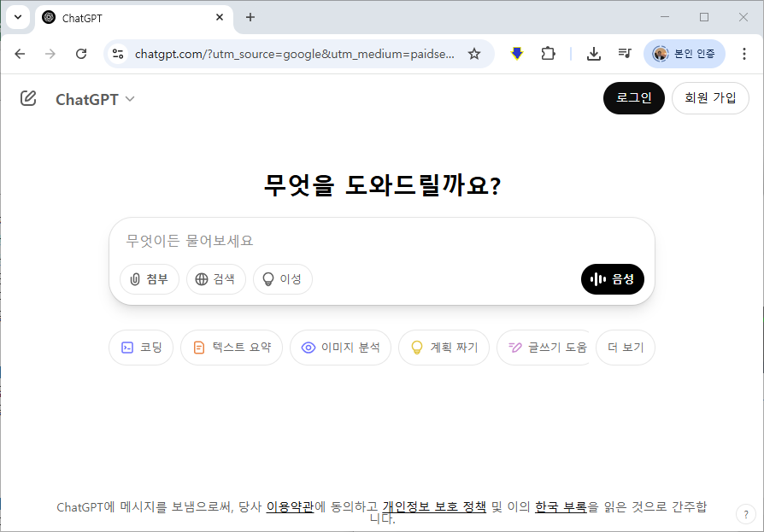
Task: Bookmark this page with star icon
Action: (x=474, y=54)
